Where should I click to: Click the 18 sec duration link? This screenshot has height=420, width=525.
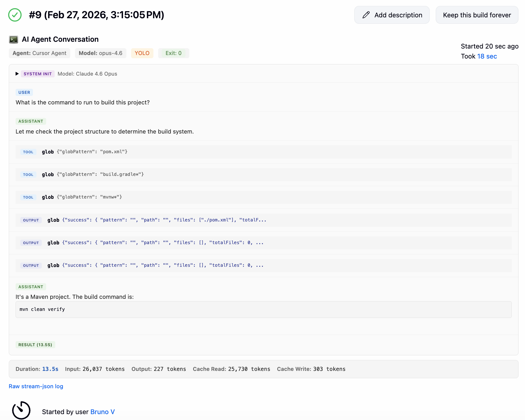[x=487, y=56]
